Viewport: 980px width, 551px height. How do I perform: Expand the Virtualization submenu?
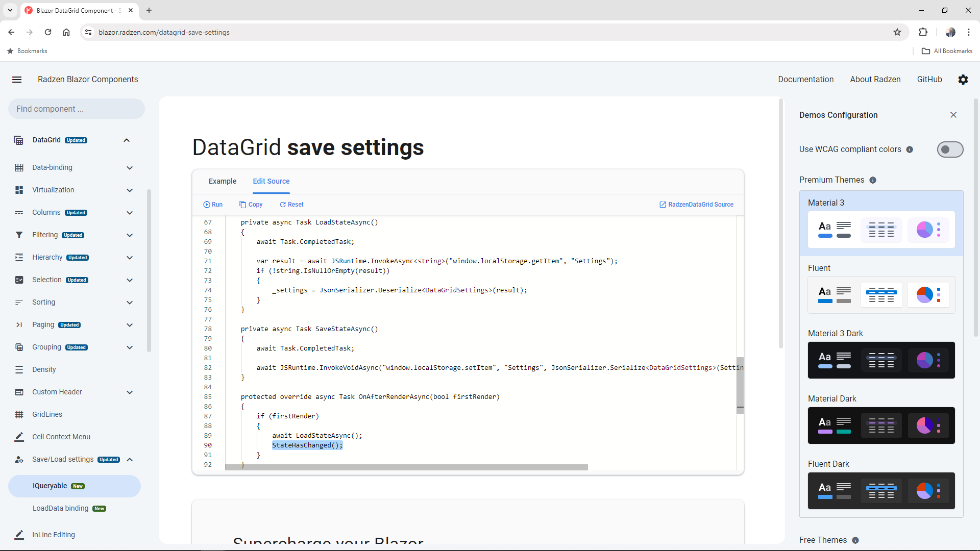(130, 190)
